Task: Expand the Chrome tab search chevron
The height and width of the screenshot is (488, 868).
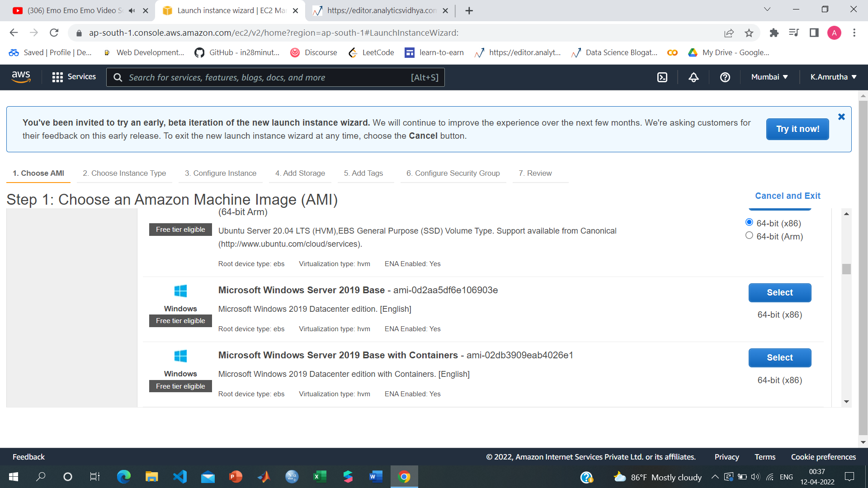Action: point(767,9)
